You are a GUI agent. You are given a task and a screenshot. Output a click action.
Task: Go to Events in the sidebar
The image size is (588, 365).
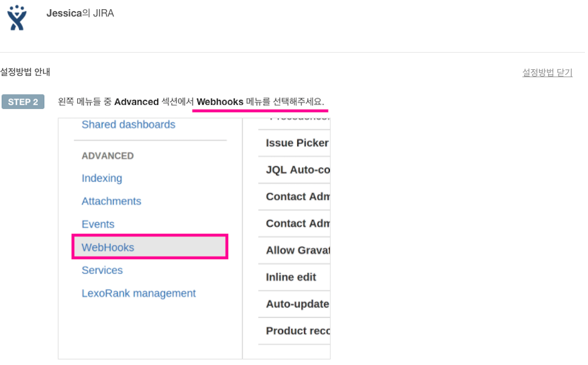point(98,224)
